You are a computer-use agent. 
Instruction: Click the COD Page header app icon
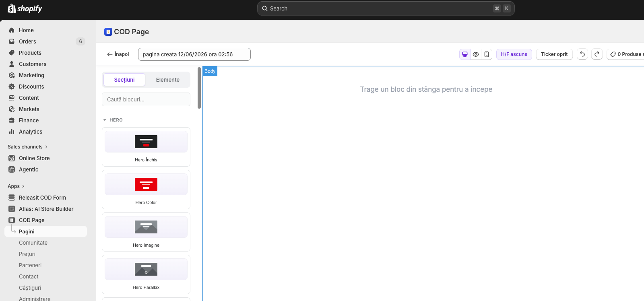click(x=108, y=32)
